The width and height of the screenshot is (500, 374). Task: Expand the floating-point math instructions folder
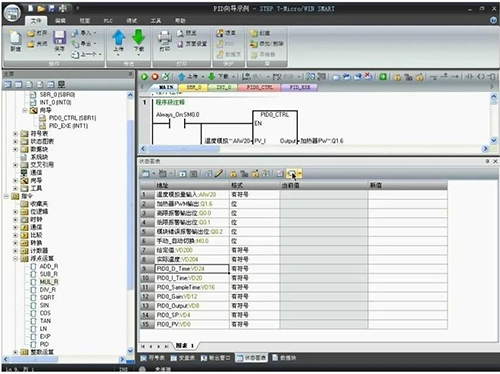[x=15, y=259]
